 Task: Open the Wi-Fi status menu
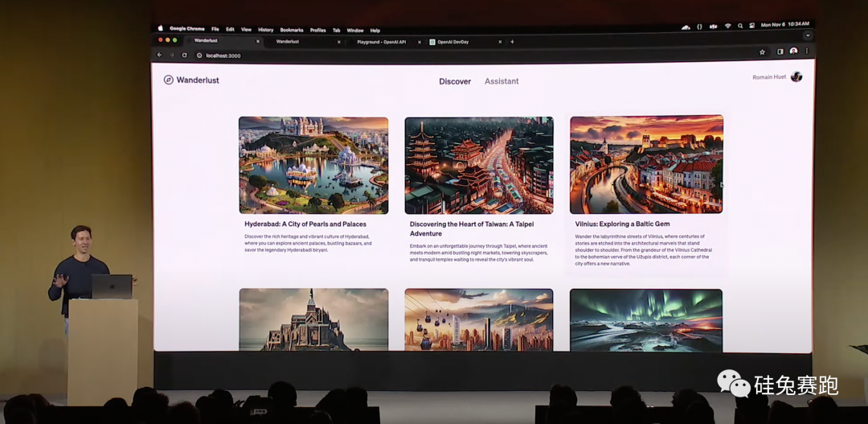tap(727, 26)
